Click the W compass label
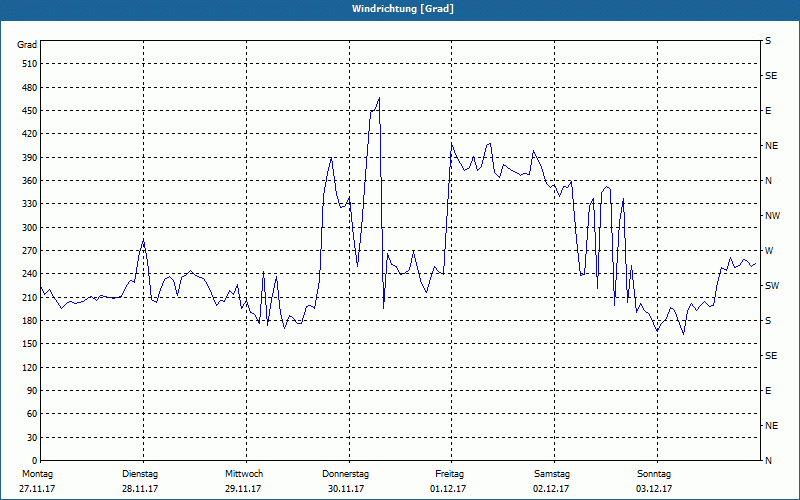 pyautogui.click(x=769, y=251)
